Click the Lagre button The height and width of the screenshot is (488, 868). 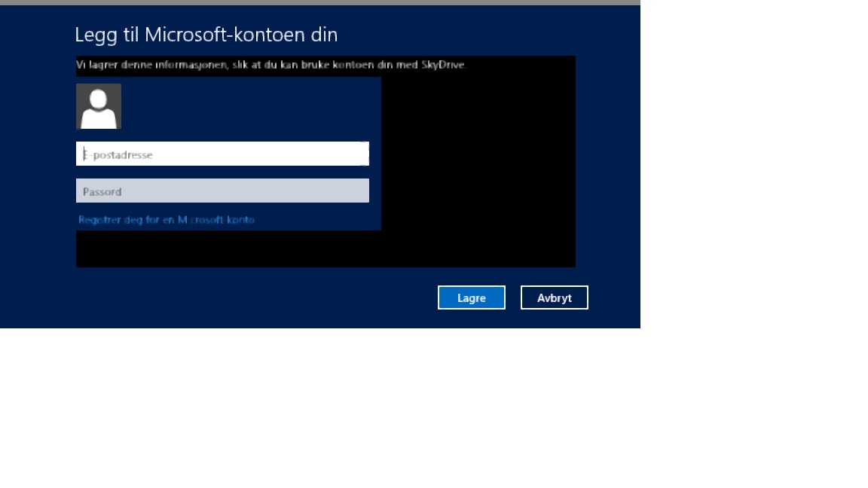[x=472, y=297]
